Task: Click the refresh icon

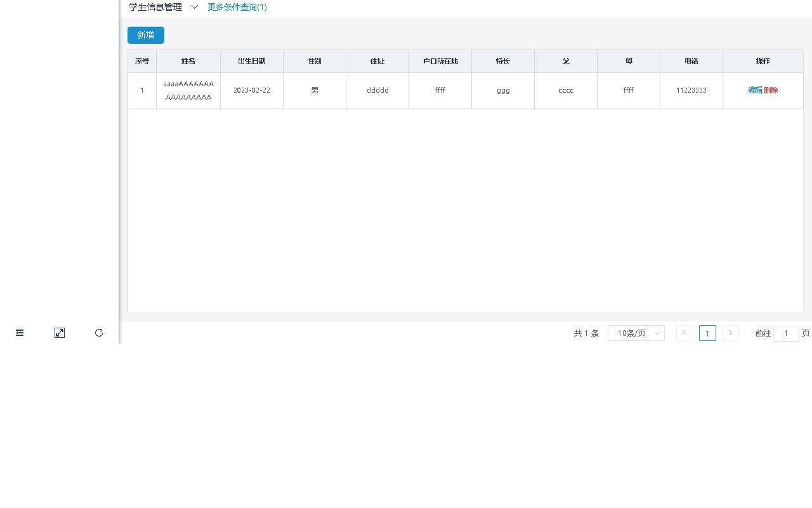Action: click(x=99, y=333)
